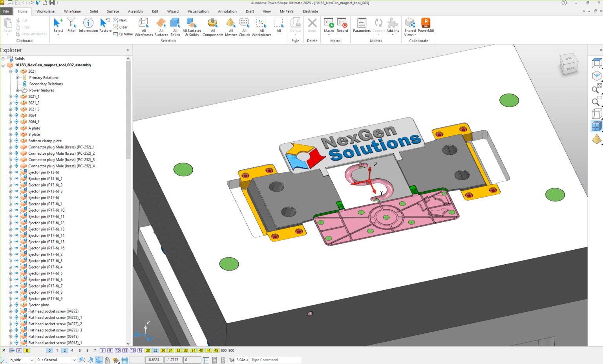Click the Type Command input field
Viewport: 603px width, 364px height.
click(275, 360)
